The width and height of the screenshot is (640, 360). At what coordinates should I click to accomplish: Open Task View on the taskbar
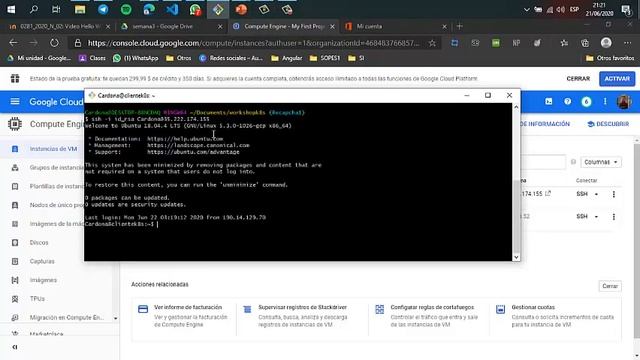tap(56, 9)
